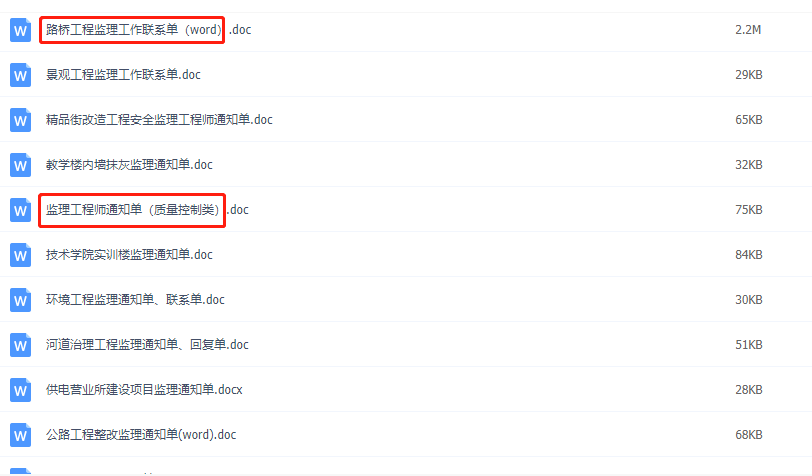Select 技术学院实训楼监理通知单.doc

[x=129, y=255]
